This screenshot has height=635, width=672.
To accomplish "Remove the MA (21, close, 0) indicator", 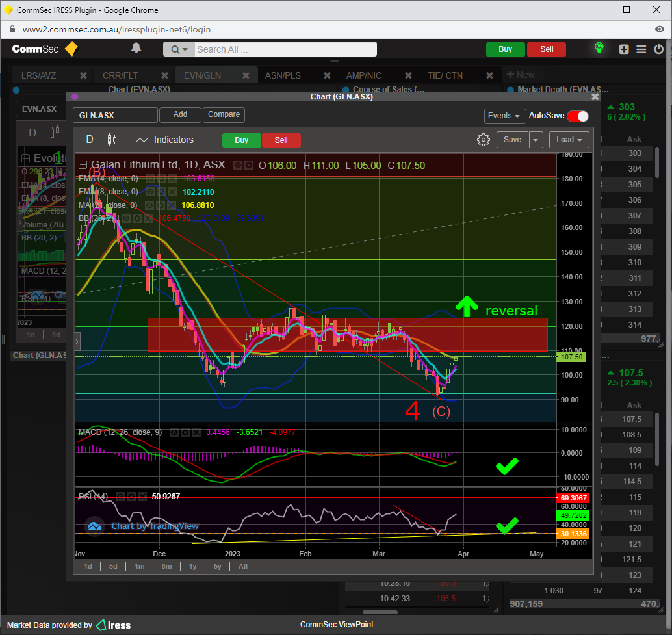I will pos(171,205).
